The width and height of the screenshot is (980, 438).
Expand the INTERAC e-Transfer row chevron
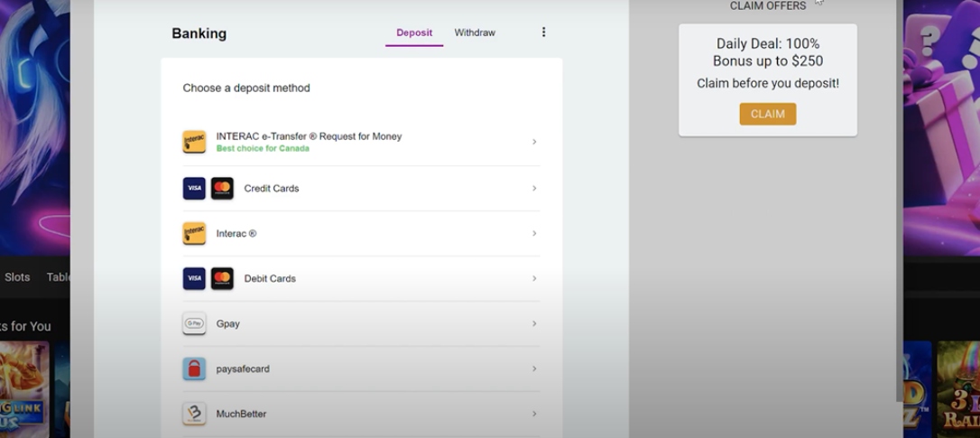pos(534,142)
